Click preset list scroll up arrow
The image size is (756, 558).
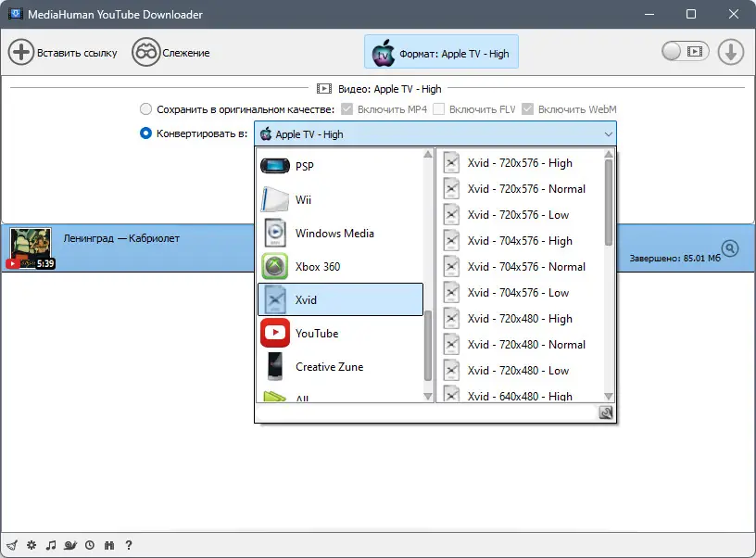(609, 154)
